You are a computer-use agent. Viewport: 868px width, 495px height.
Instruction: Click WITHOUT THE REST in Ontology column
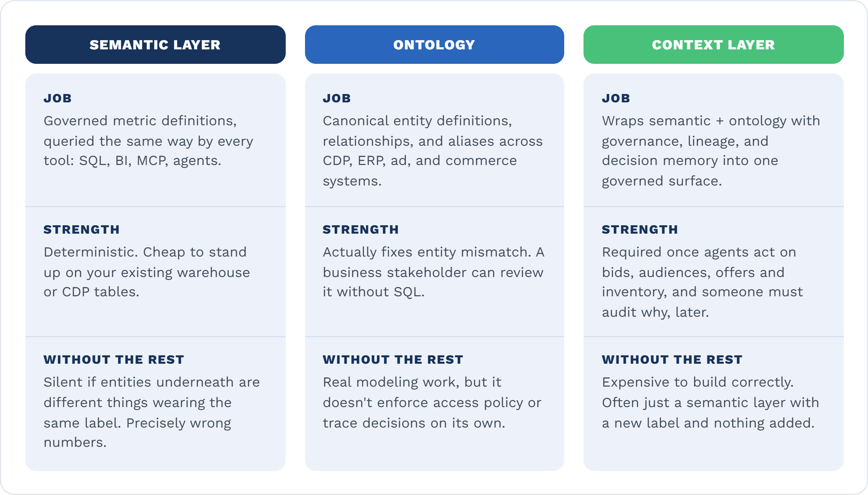393,360
